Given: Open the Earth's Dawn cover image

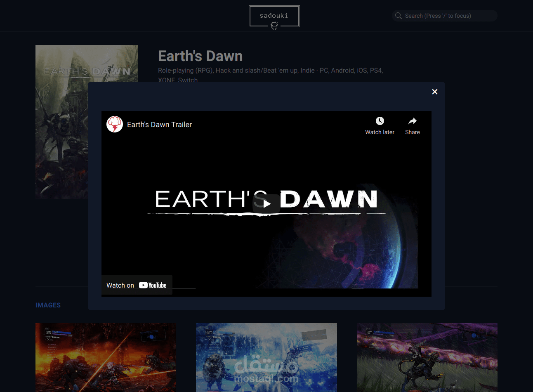Looking at the screenshot, I should 62,122.
